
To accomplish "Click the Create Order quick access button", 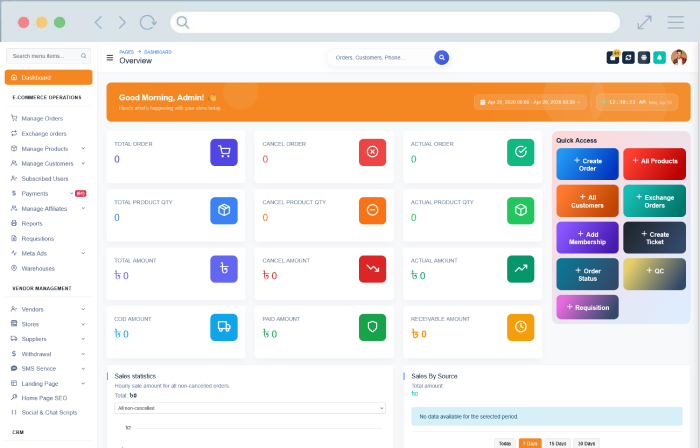I will tap(587, 164).
